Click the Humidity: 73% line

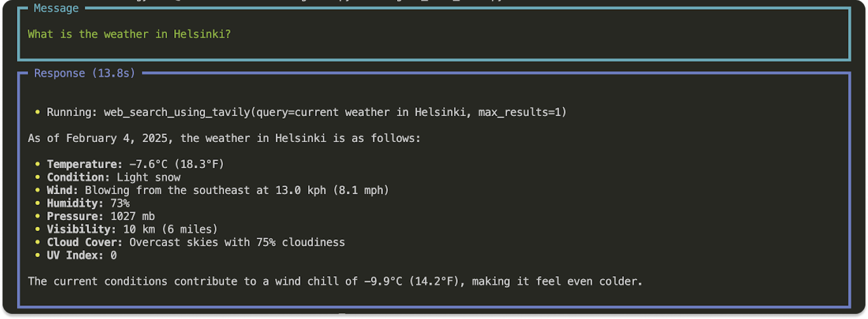(88, 203)
